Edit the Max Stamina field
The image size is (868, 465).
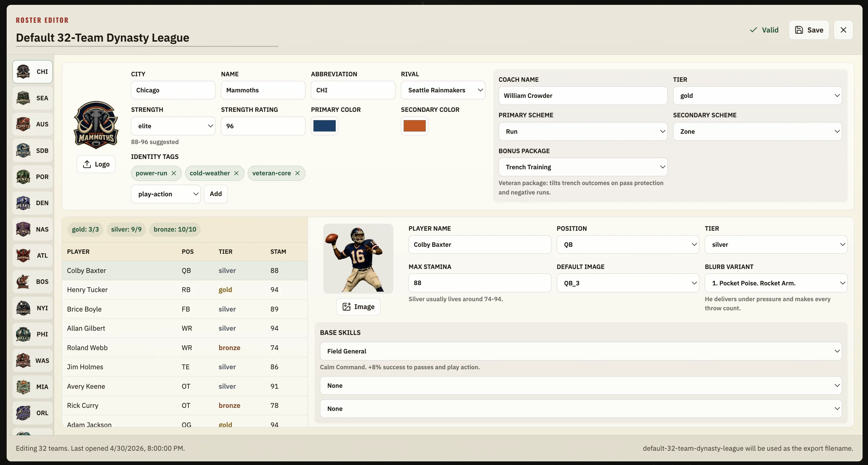pos(480,283)
